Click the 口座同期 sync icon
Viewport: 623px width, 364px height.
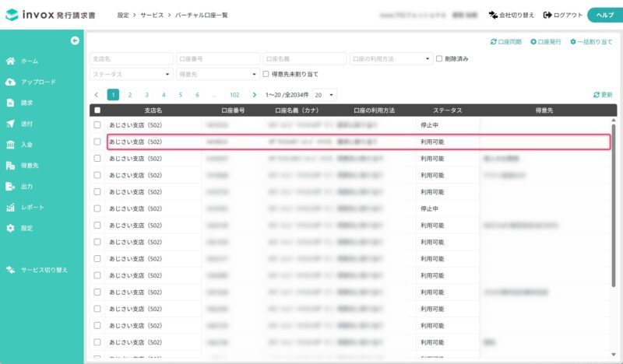click(x=494, y=42)
